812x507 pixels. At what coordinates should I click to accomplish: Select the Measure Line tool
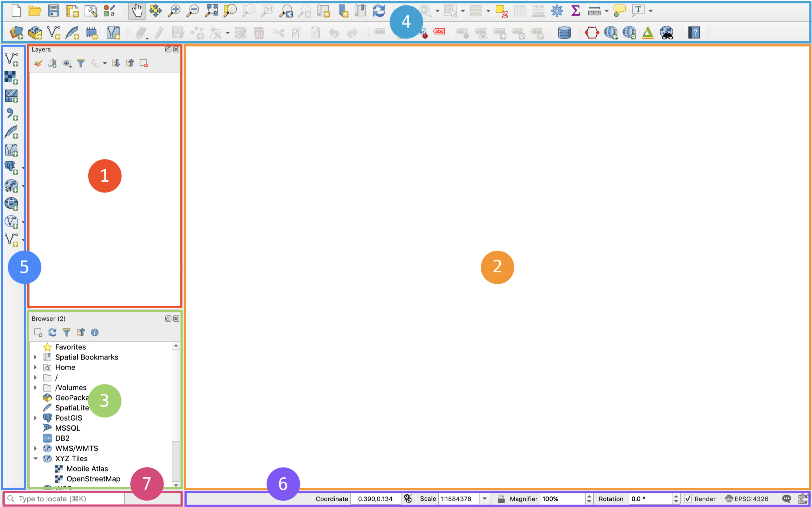coord(595,10)
